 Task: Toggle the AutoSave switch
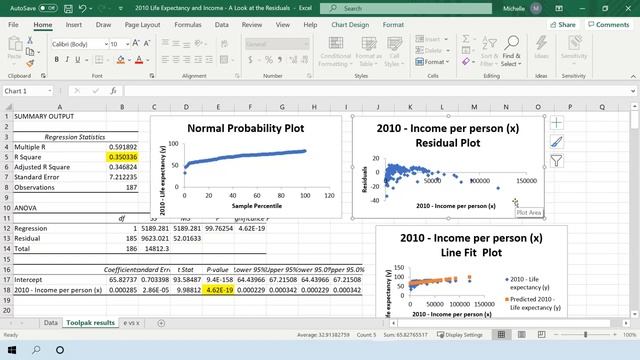[x=48, y=8]
